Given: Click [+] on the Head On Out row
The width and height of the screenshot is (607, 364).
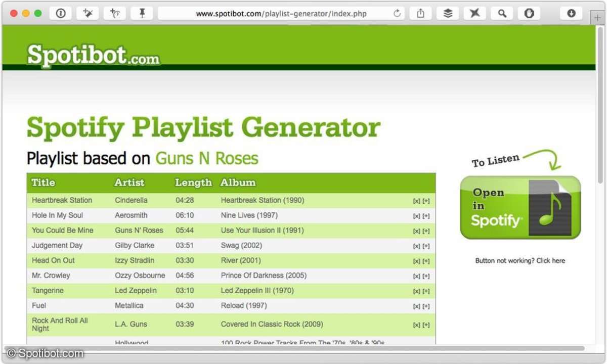Looking at the screenshot, I should pyautogui.click(x=426, y=261).
